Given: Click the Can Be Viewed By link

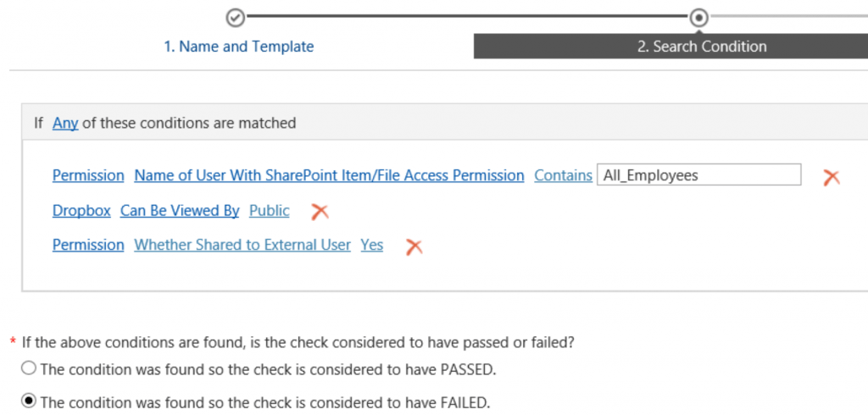Looking at the screenshot, I should 180,211.
